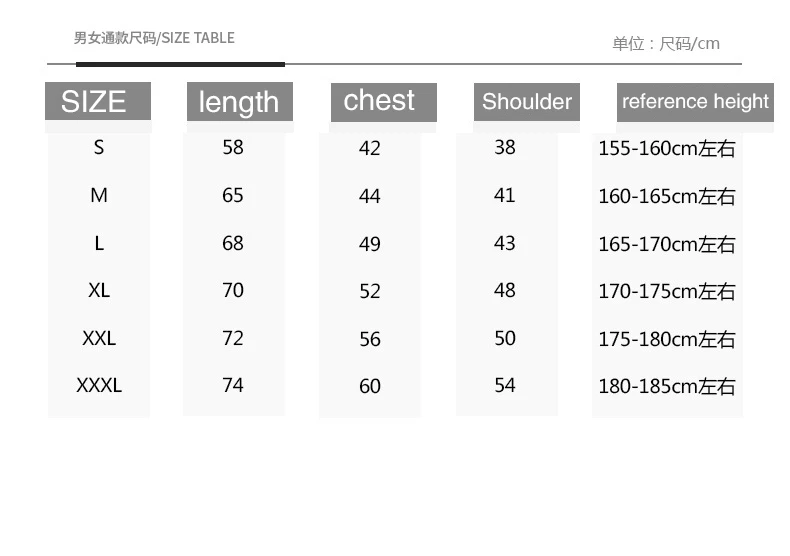
Task: Click the 155-160cm reference height cell
Action: pos(667,148)
